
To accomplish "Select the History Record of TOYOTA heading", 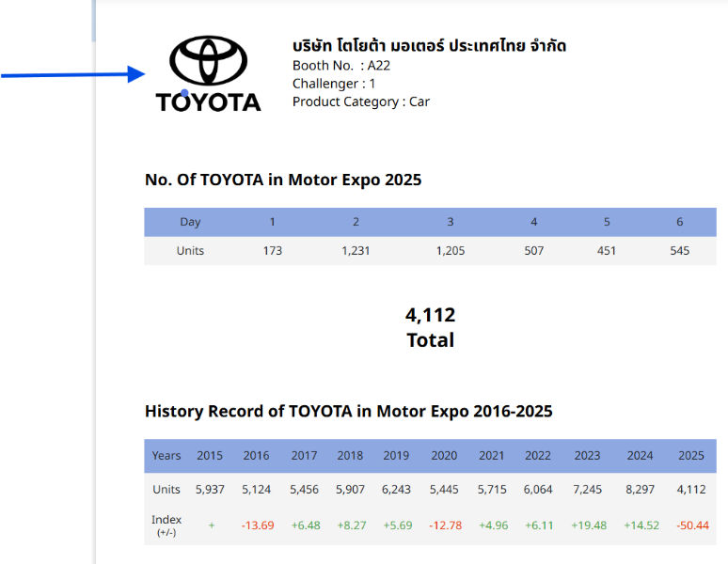I will 348,411.
